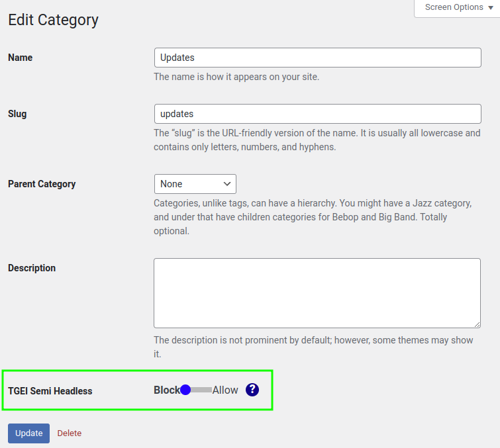Open the TGEI Semi Headless help icon
The height and width of the screenshot is (448, 500).
252,390
